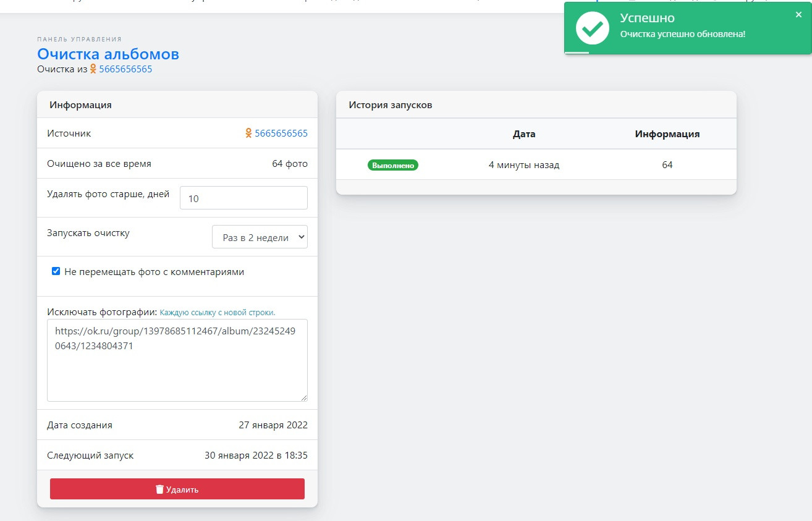Click the 'Очистка альбомов' page heading

pos(108,54)
